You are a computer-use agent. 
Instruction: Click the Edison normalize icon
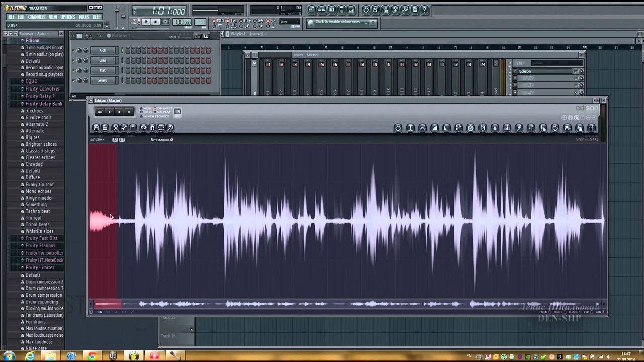[410, 128]
